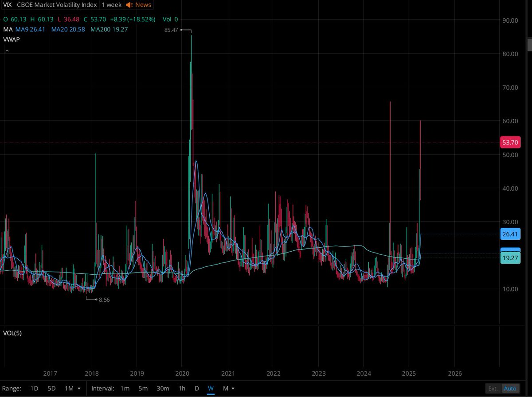
Task: Click the Vol 0 readout in header
Action: (170, 19)
